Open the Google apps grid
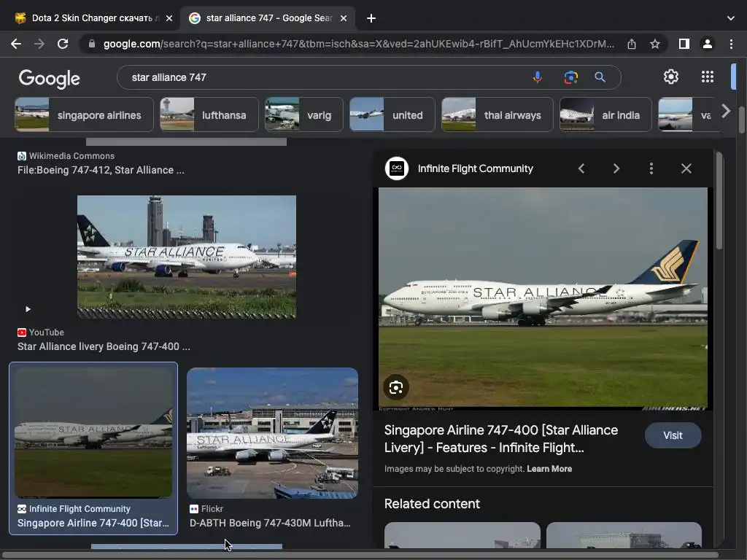Screen dimensions: 747x560 [x=707, y=77]
